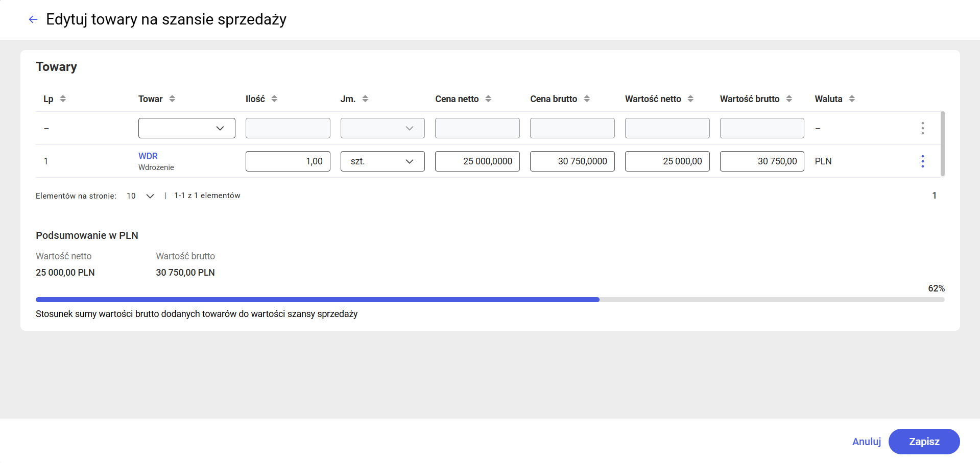This screenshot has height=463, width=980.
Task: Go back using the arrow icon
Action: click(x=33, y=19)
